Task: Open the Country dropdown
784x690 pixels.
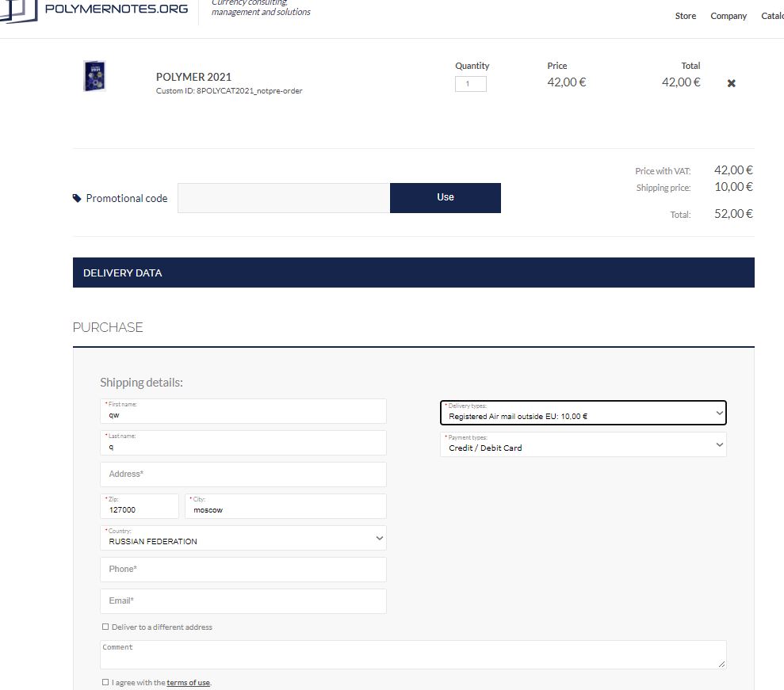Action: click(243, 538)
